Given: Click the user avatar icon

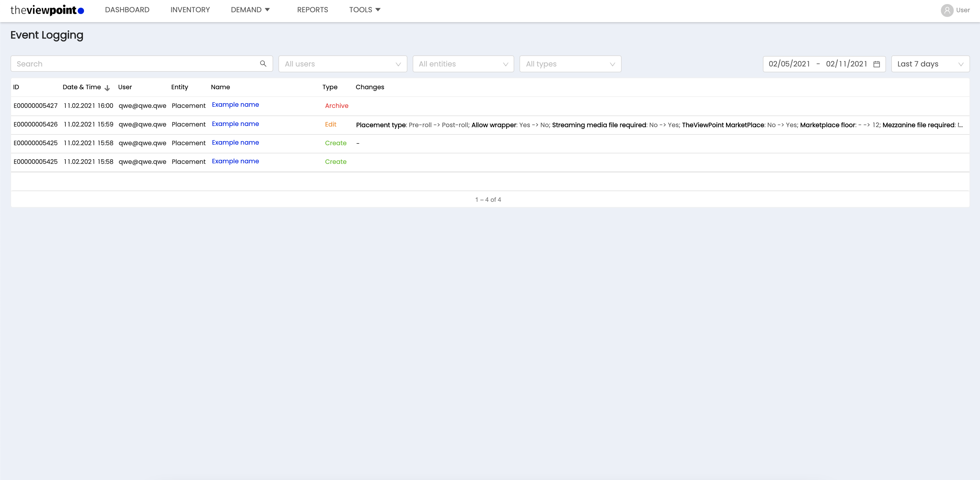Looking at the screenshot, I should click(x=947, y=10).
